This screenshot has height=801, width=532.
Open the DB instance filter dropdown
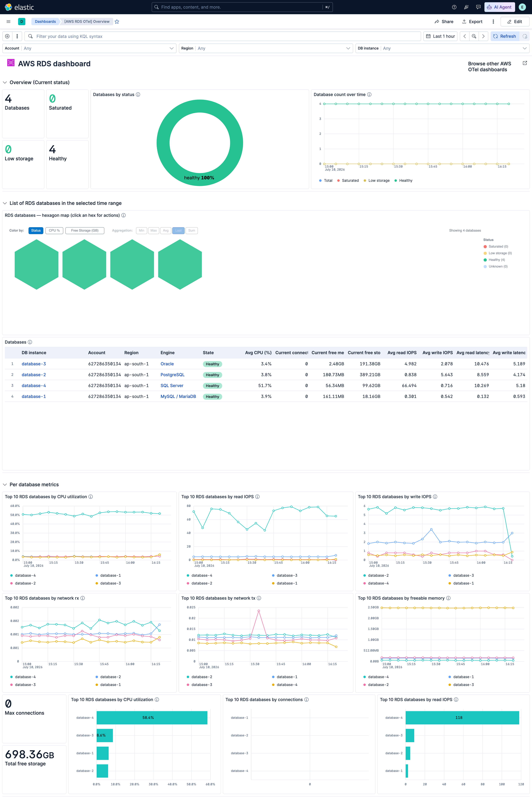442,48
